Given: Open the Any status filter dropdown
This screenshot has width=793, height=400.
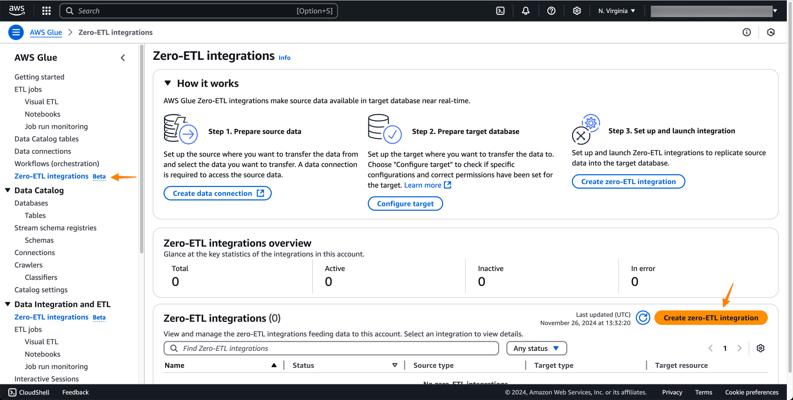Looking at the screenshot, I should [537, 348].
